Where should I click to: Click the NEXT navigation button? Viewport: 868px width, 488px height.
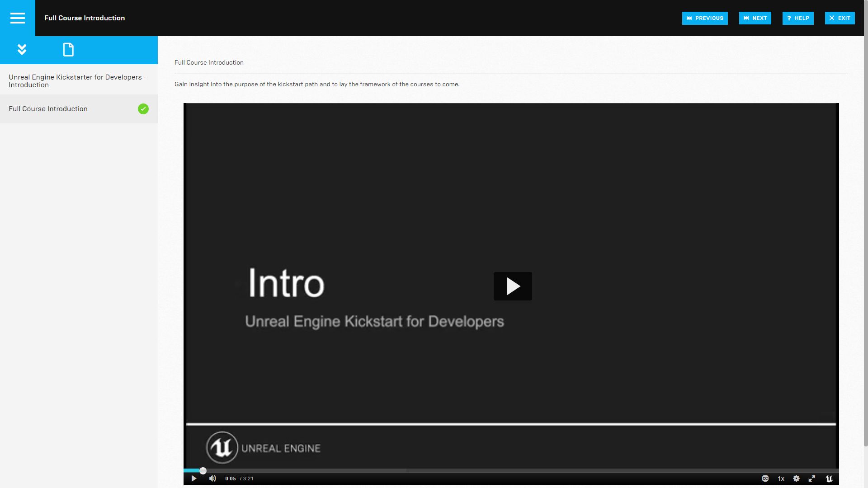[755, 18]
